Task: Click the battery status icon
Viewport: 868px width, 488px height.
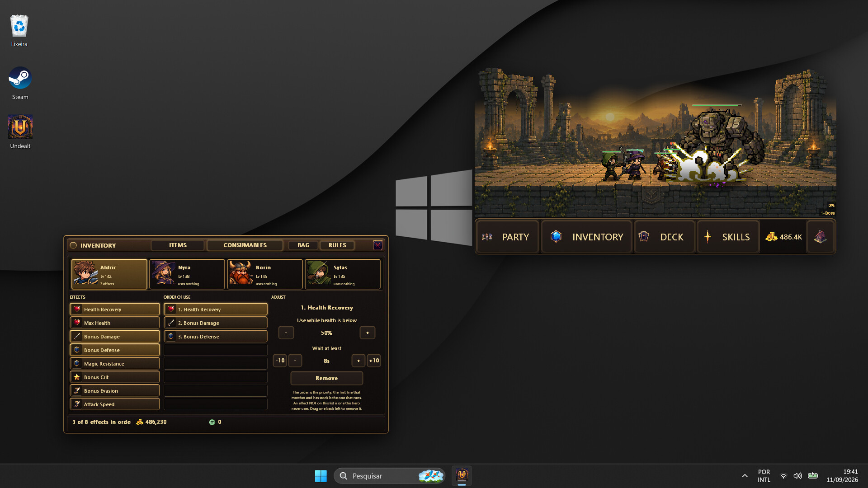Action: click(x=813, y=475)
